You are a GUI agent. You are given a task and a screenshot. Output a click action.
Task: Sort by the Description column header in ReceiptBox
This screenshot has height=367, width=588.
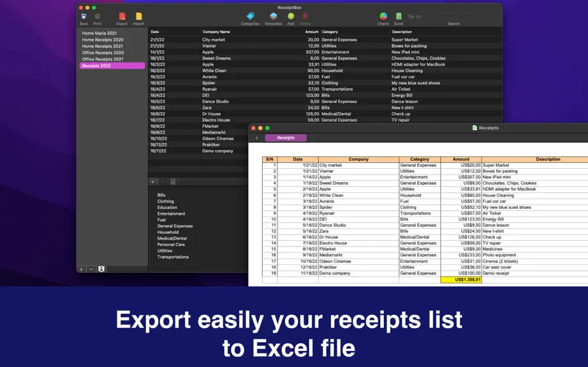pyautogui.click(x=446, y=32)
